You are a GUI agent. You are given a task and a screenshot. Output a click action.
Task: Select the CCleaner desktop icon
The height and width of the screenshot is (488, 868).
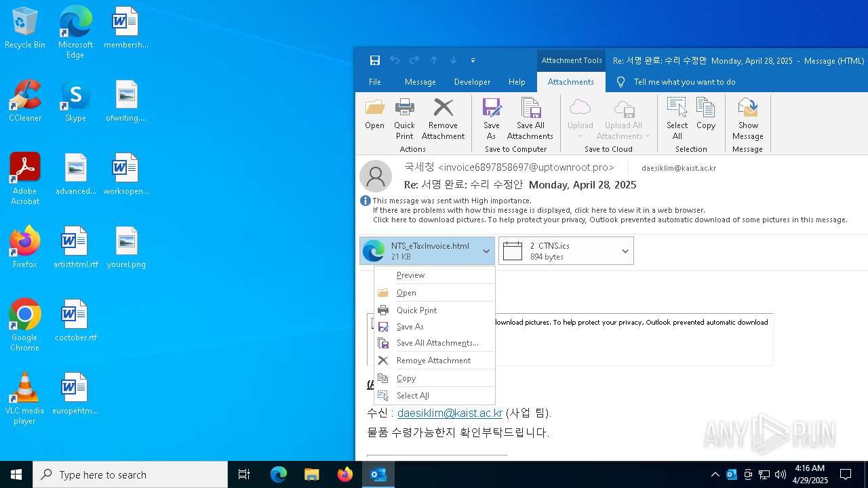pyautogui.click(x=25, y=101)
